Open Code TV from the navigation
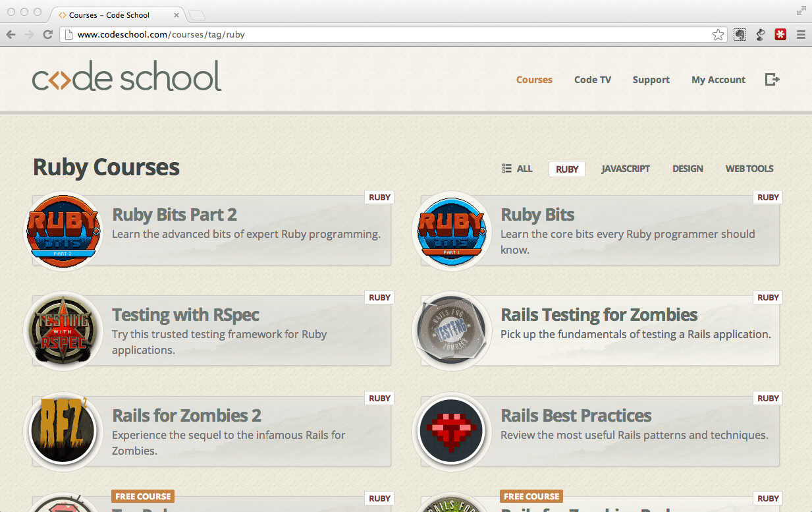812x512 pixels. [592, 80]
